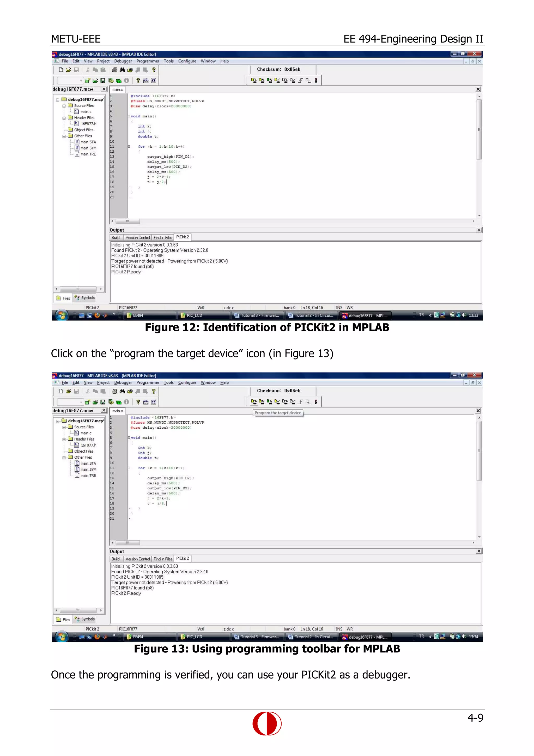
Task: Click the Cut scissors icon in Figure 12 toolbar
Action: click(x=88, y=70)
